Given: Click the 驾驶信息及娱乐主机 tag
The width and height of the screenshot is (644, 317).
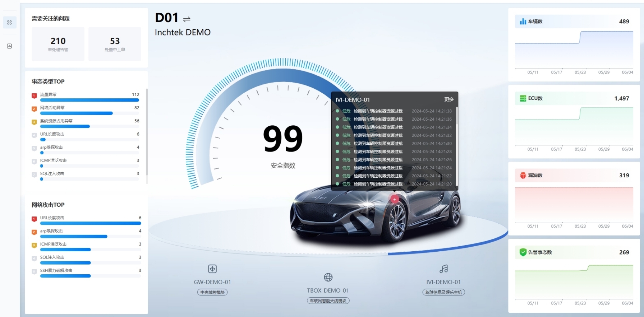Looking at the screenshot, I should tap(443, 292).
